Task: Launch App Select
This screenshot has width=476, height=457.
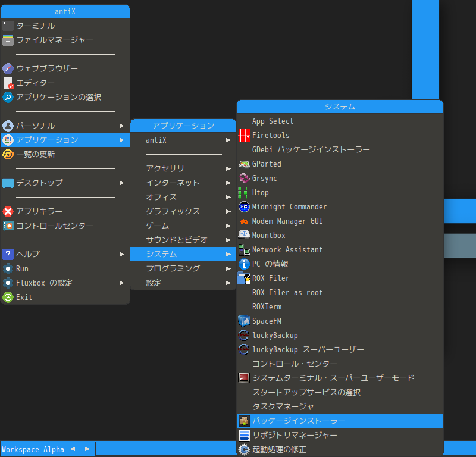Action: (340, 121)
